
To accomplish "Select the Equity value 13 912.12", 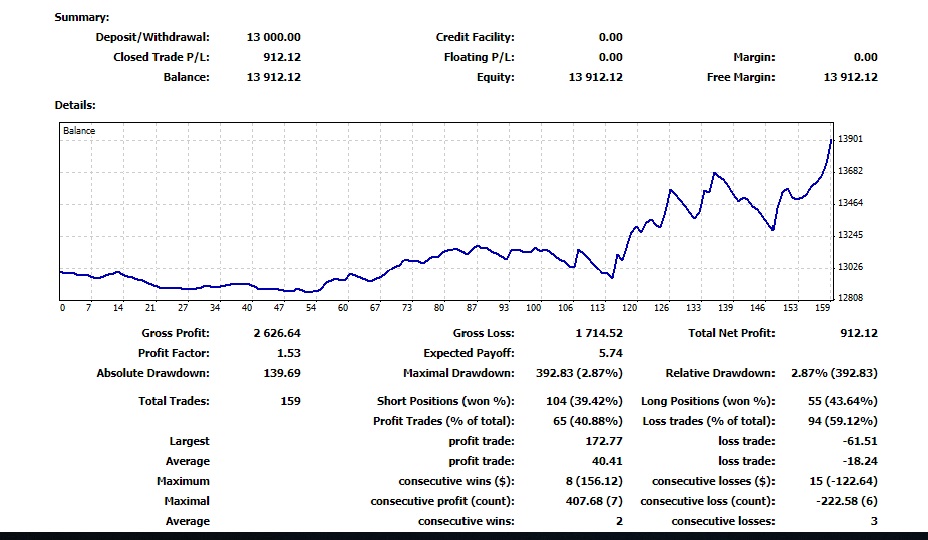I will (595, 77).
